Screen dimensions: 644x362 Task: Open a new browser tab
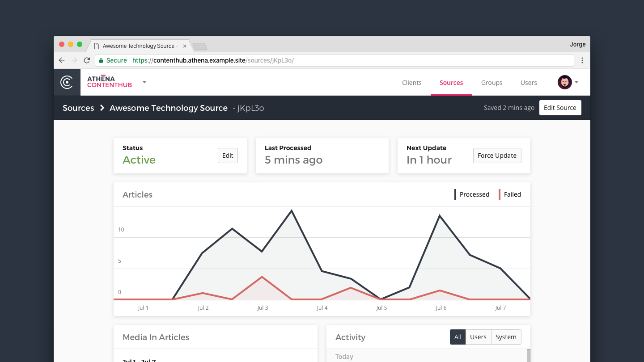[199, 46]
